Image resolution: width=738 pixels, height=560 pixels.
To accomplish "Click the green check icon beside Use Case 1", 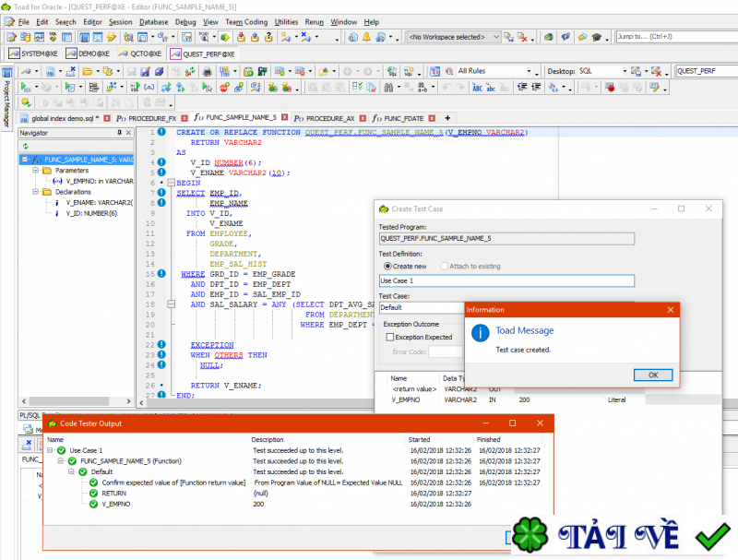I will point(61,450).
